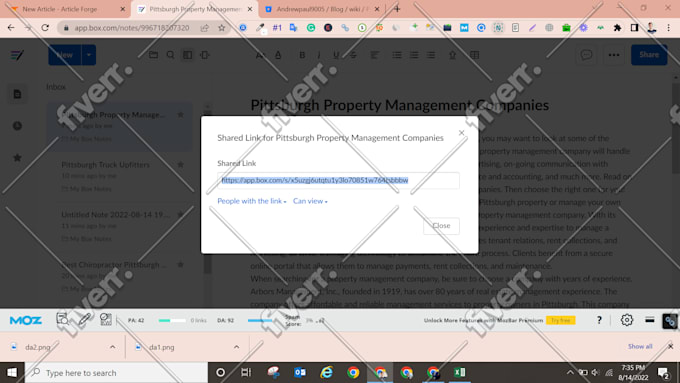The image size is (680, 383).
Task: Open the comments icon
Action: pos(586,55)
